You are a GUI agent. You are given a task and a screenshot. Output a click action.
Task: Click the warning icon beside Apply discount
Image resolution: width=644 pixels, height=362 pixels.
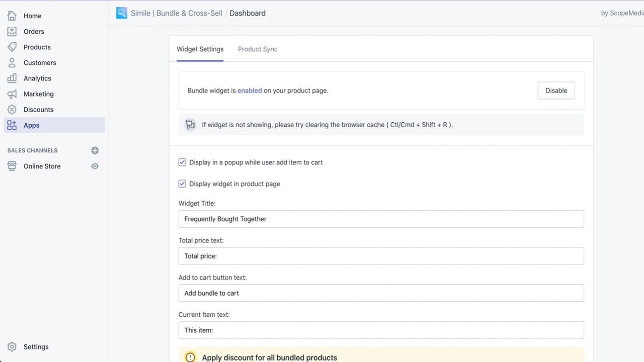pyautogui.click(x=190, y=357)
